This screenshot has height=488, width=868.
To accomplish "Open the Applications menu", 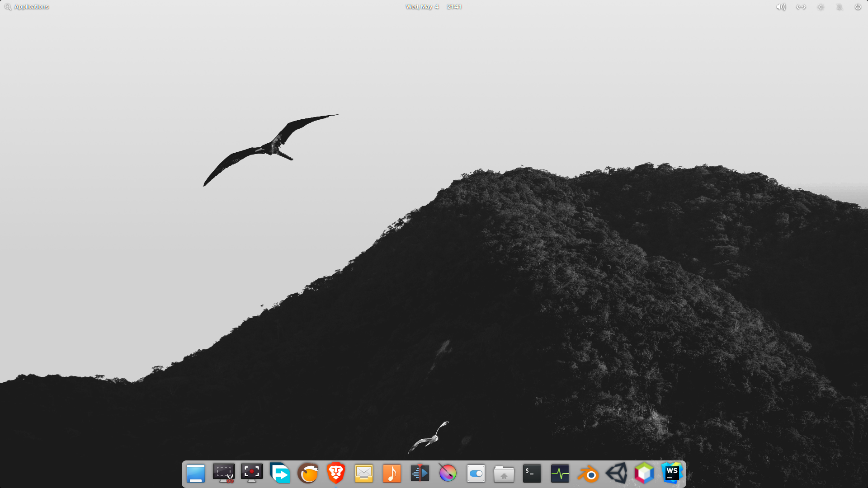I will pyautogui.click(x=27, y=7).
